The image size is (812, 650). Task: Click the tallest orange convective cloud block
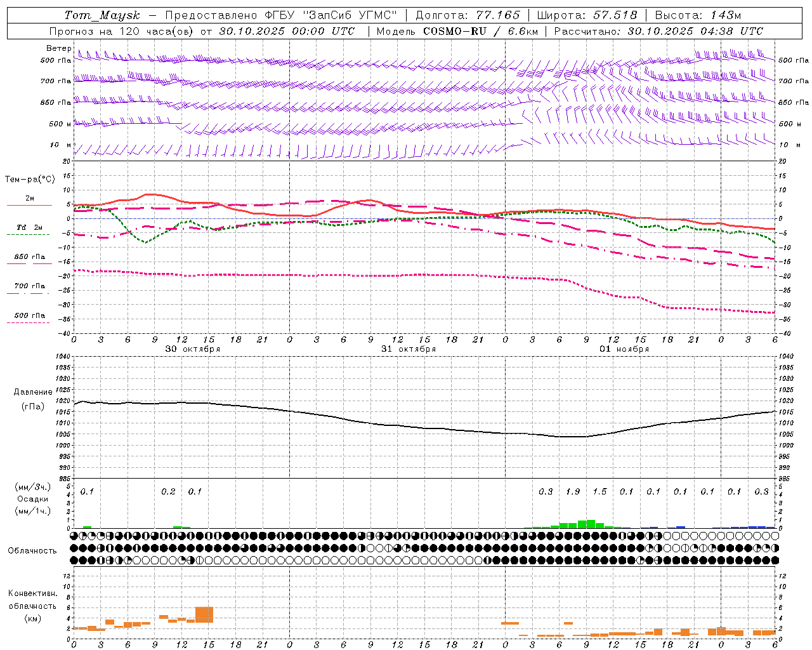(x=204, y=614)
